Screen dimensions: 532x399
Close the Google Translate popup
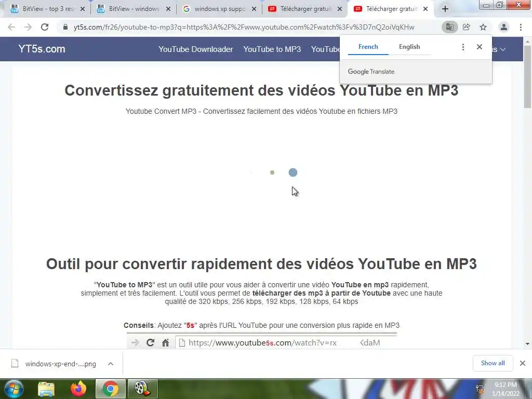(x=480, y=47)
